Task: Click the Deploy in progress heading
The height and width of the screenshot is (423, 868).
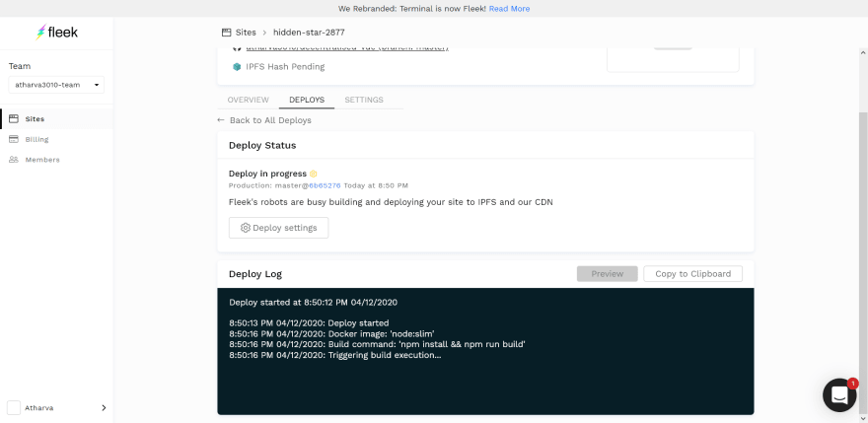Action: [x=267, y=174]
